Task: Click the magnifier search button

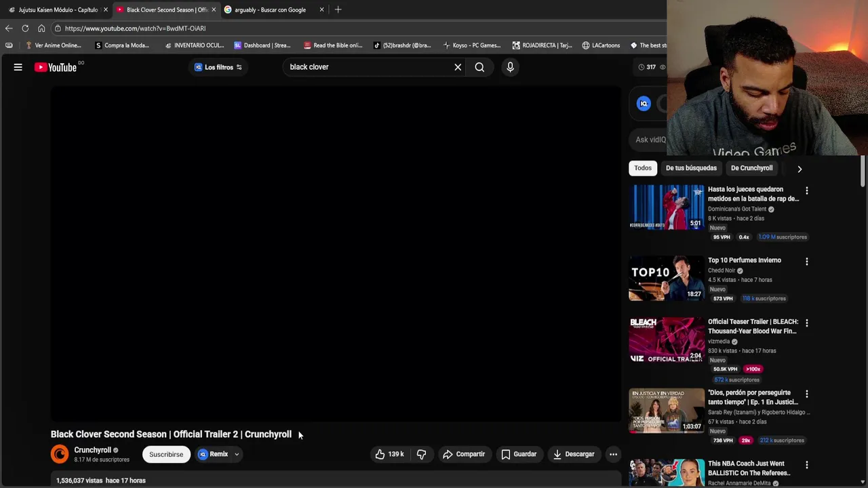Action: tap(479, 67)
